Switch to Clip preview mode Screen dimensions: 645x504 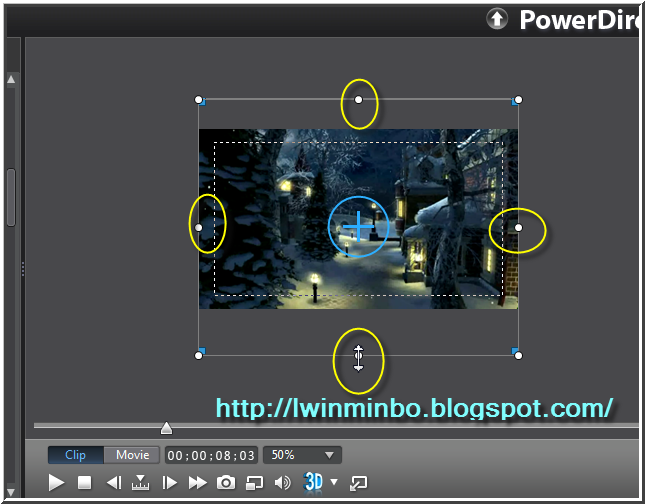point(76,455)
